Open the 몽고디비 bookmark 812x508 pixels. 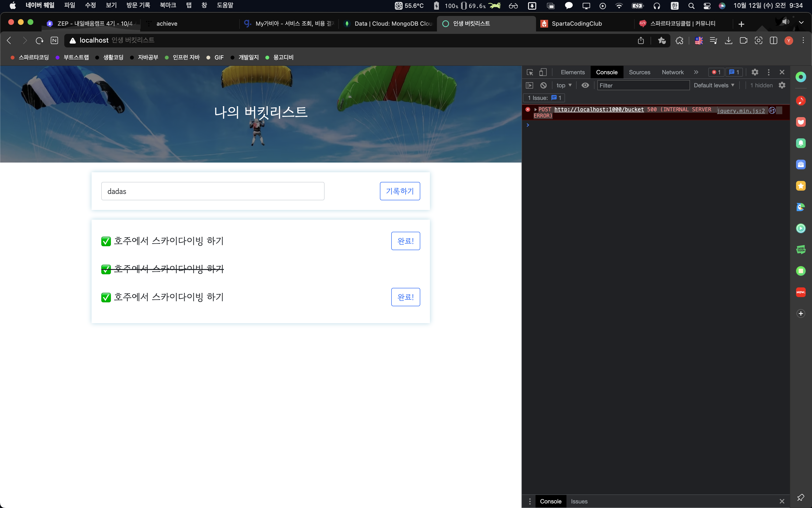click(279, 58)
